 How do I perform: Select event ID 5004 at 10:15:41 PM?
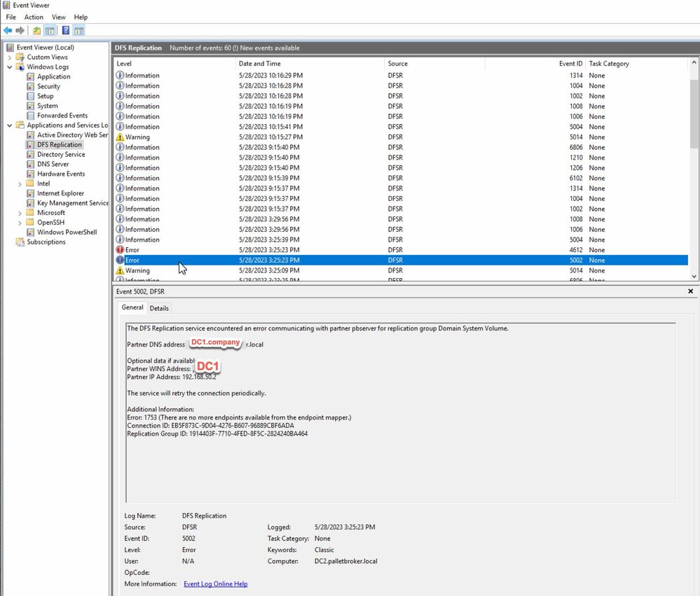[402, 127]
